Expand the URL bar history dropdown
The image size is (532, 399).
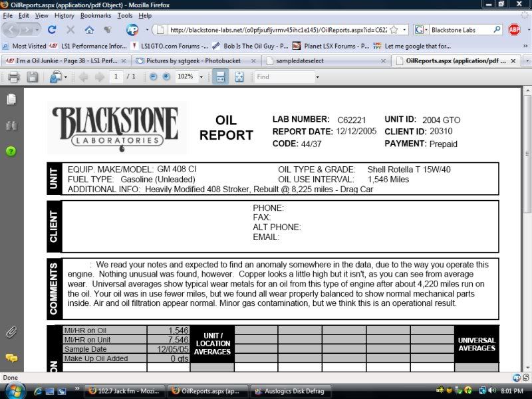[404, 30]
